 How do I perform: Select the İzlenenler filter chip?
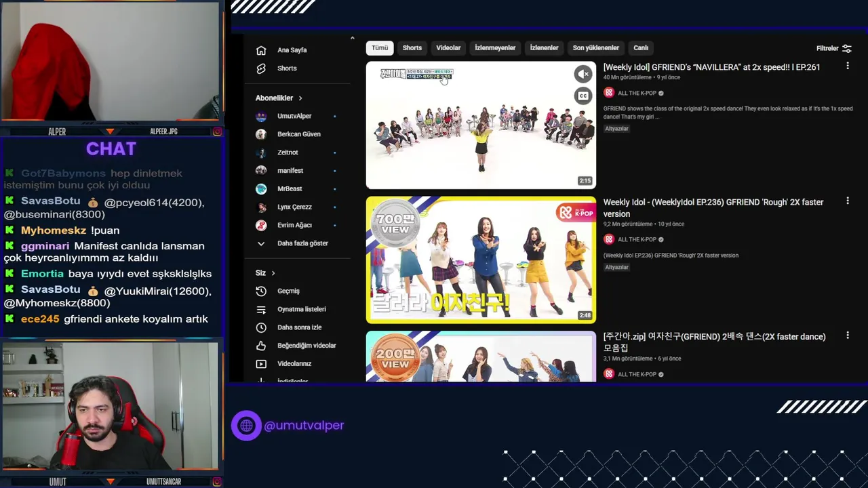pyautogui.click(x=544, y=48)
